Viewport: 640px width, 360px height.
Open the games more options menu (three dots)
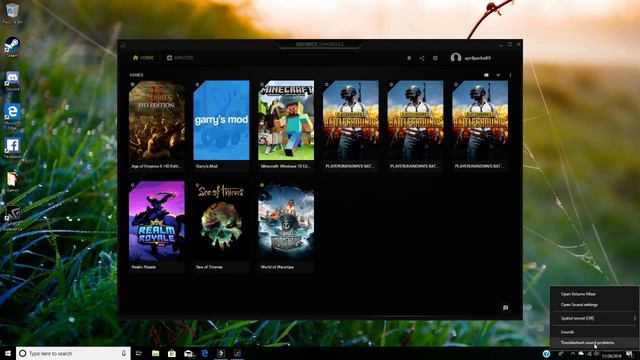510,75
